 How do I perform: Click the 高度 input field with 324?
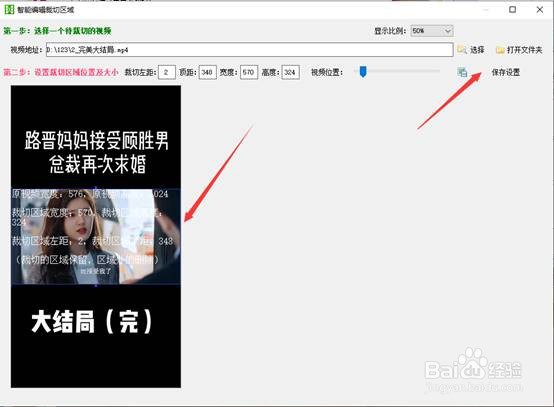pos(290,72)
